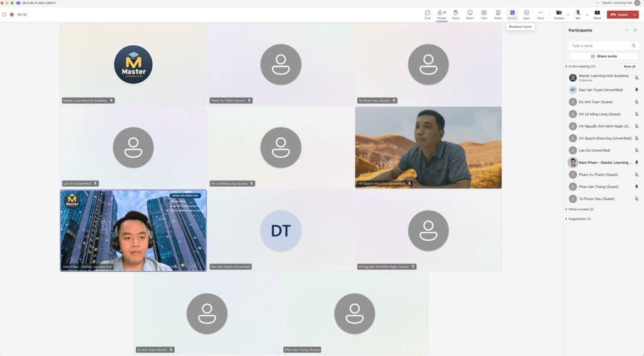Collapse the In this meeting section
Viewport: 644px width, 356px height.
[x=567, y=67]
